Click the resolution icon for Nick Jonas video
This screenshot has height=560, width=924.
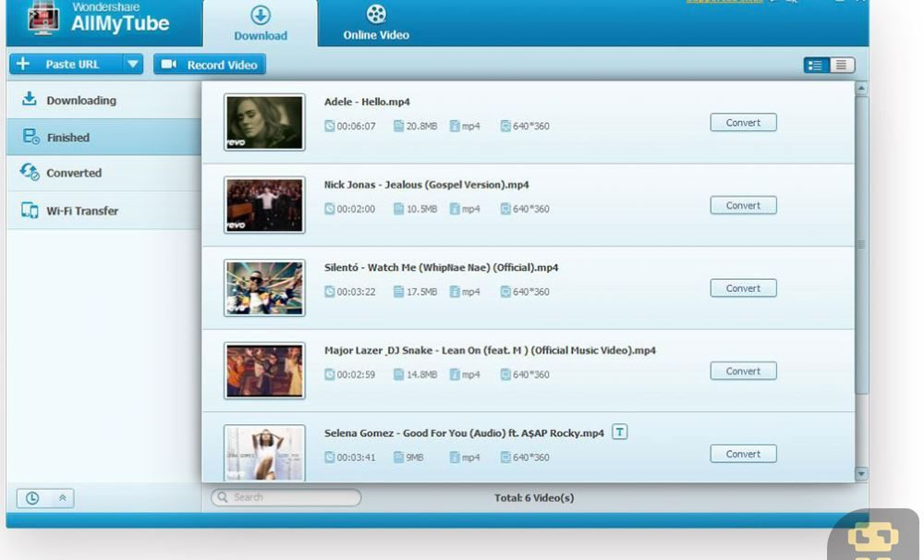[x=505, y=209]
